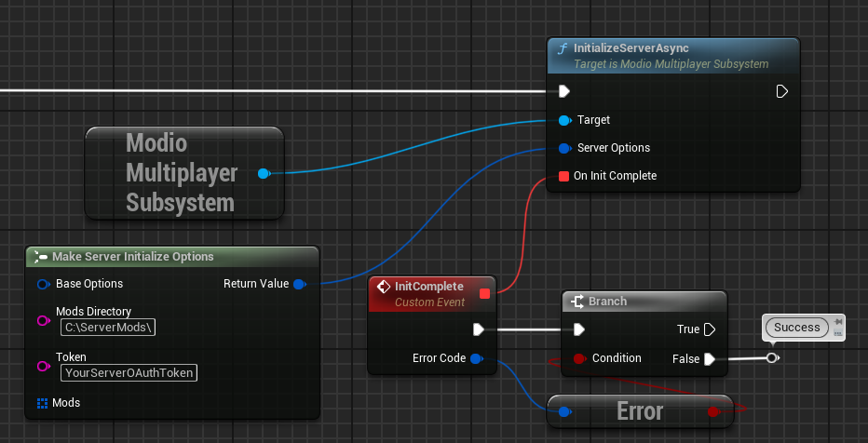The width and height of the screenshot is (868, 443).
Task: Select the Branch node title
Action: 608,302
